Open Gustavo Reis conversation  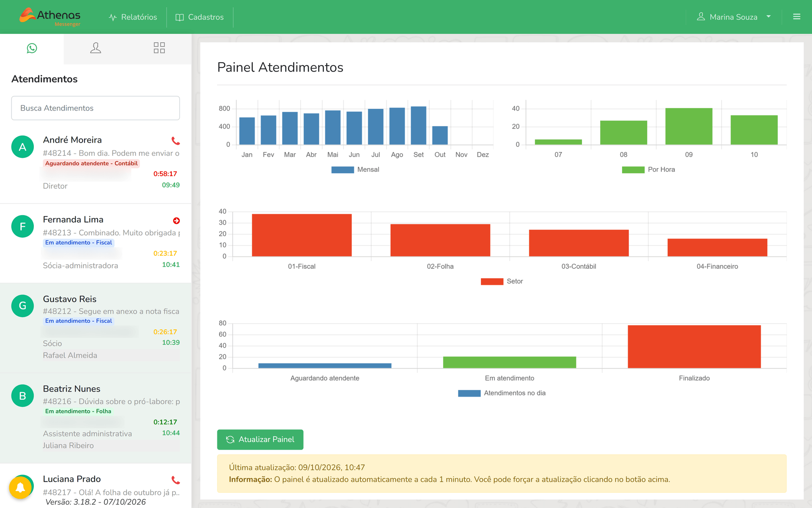point(96,328)
